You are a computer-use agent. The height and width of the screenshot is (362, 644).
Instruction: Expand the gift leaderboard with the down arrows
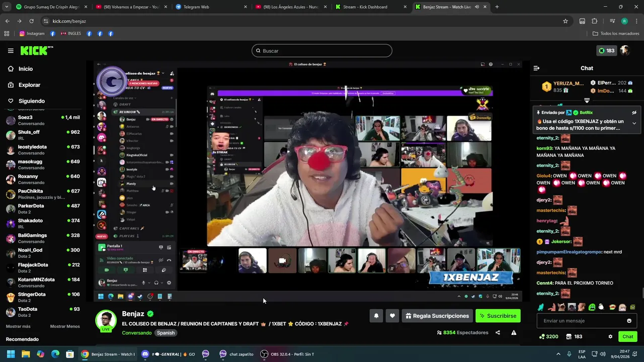click(x=587, y=101)
